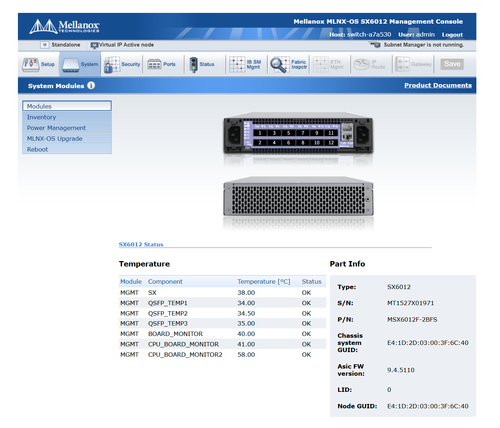Open the Setup section icon
The width and height of the screenshot is (500, 428).
point(31,64)
